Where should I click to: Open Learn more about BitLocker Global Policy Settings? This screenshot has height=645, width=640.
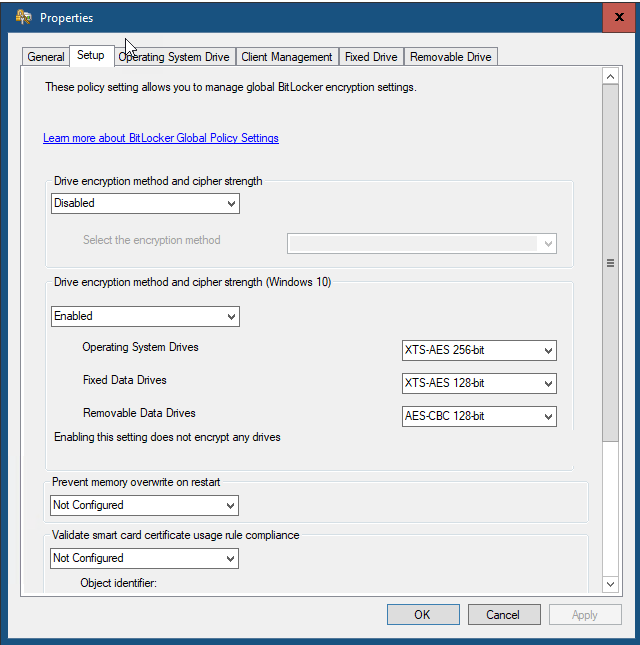click(161, 138)
